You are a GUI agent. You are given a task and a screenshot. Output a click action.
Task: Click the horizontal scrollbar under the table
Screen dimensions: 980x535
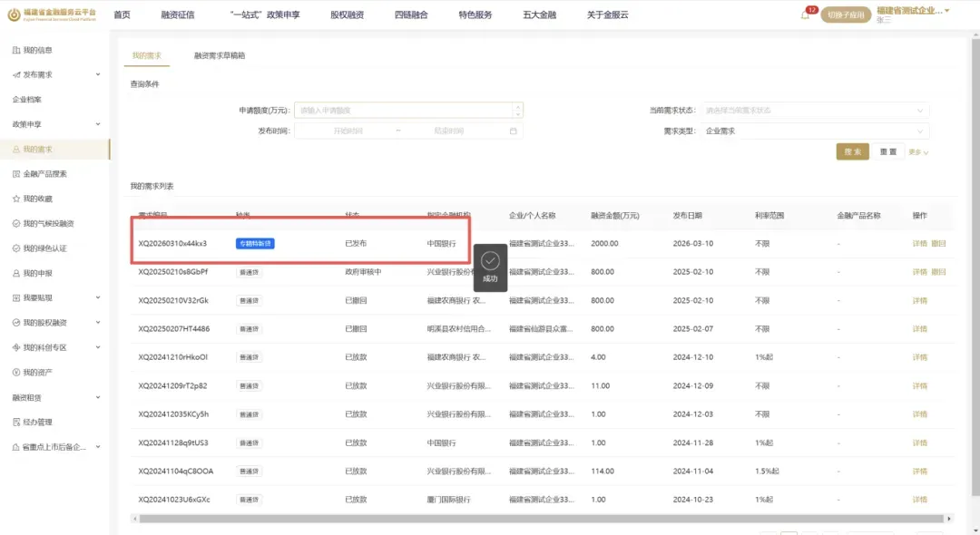541,519
